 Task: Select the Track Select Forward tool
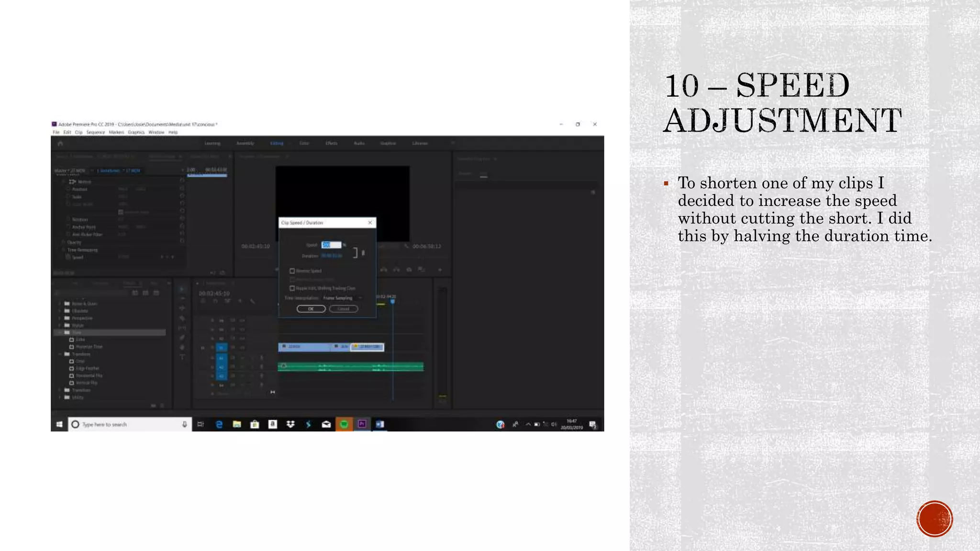[x=182, y=298]
